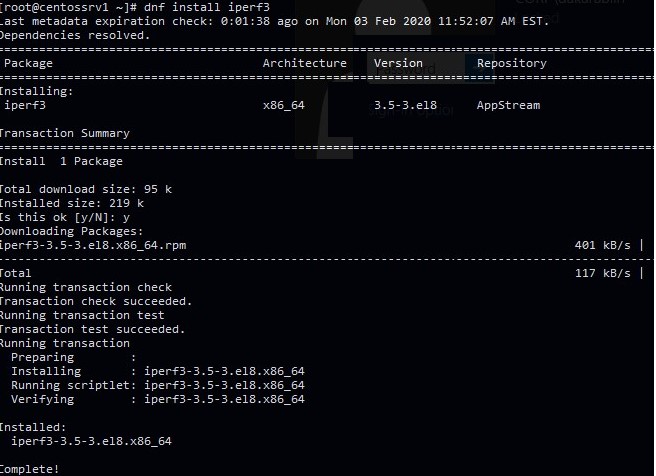This screenshot has width=656, height=476.
Task: Click the 'Total download size: 95 k' line
Action: point(85,189)
